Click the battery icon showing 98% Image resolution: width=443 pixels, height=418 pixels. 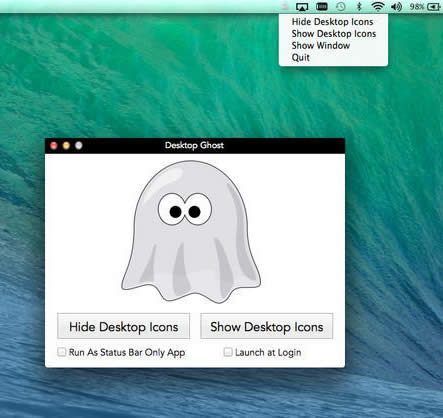(434, 7)
